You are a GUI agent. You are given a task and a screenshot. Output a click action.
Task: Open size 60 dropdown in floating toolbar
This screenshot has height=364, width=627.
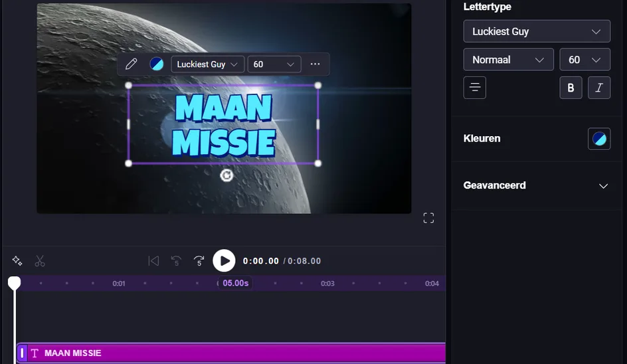tap(274, 64)
